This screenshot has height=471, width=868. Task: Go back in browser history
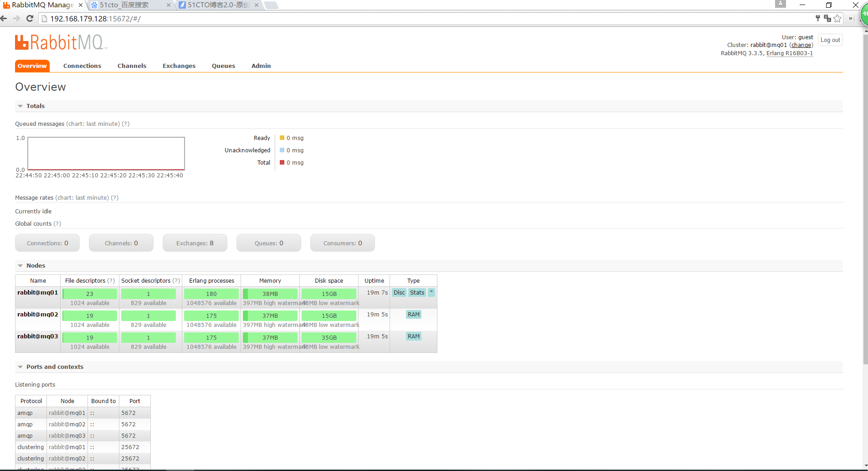click(x=4, y=18)
